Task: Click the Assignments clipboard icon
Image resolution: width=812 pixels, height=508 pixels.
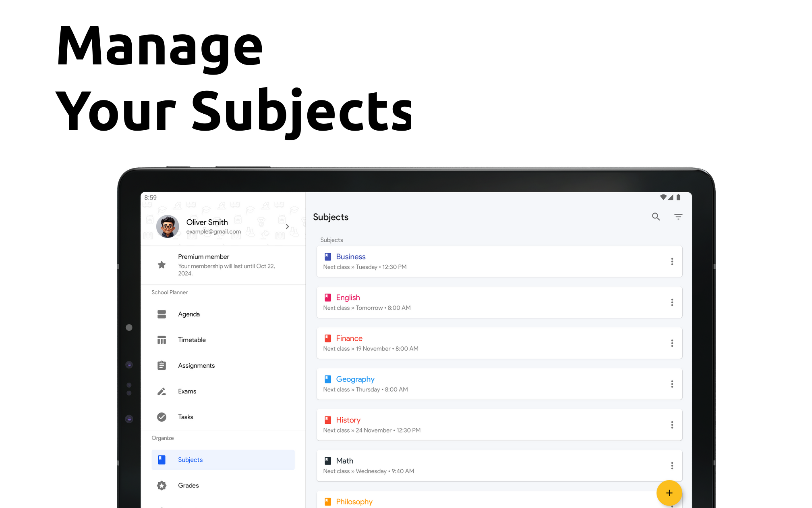Action: tap(162, 365)
